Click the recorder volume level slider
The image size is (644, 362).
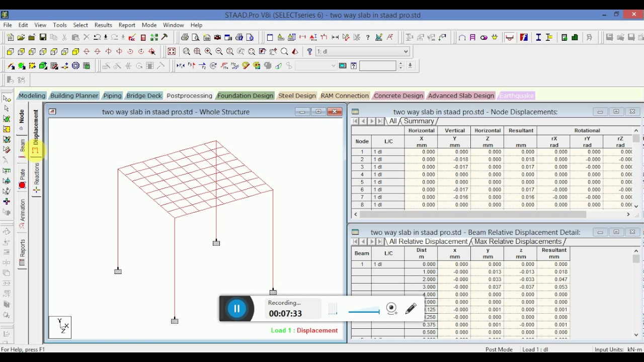(364, 312)
